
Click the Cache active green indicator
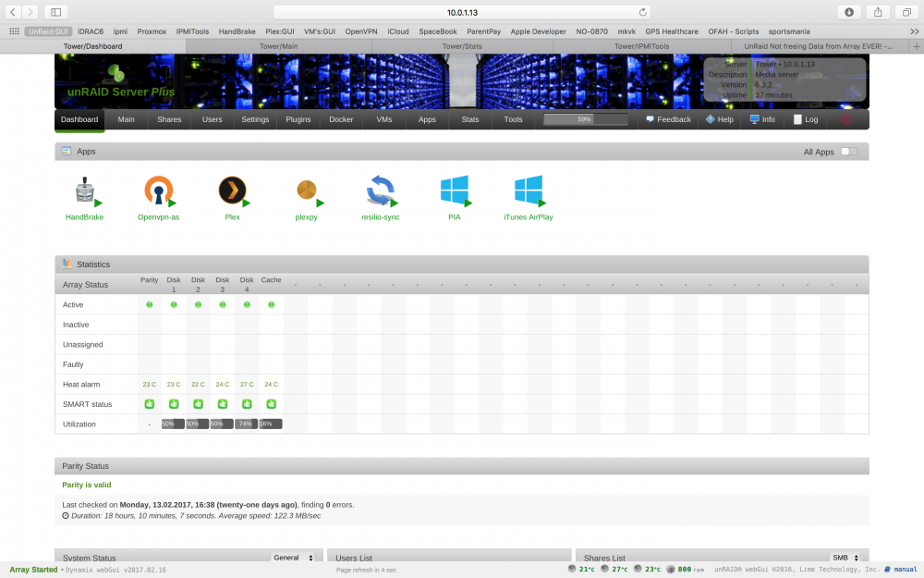pos(271,305)
